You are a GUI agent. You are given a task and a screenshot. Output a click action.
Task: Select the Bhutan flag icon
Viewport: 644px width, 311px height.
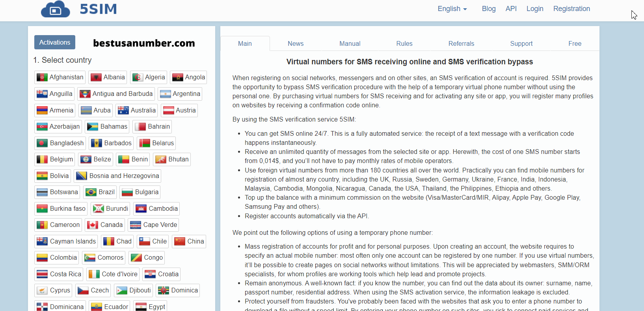[x=161, y=159]
